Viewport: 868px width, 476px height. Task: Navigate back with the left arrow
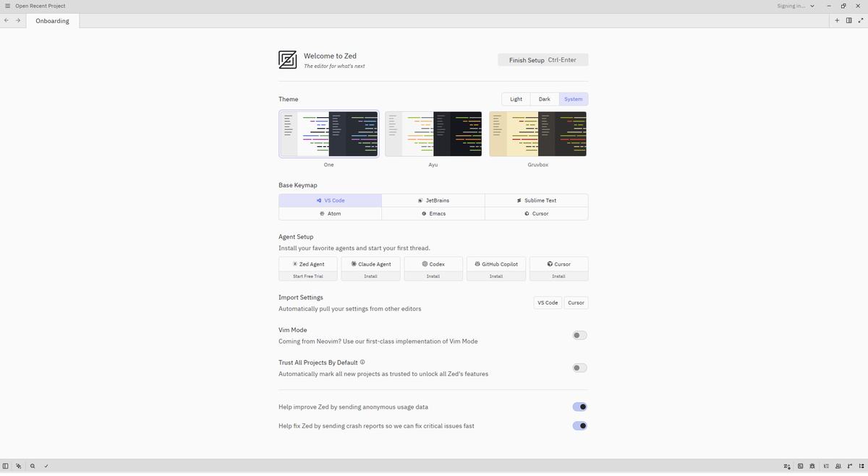tap(7, 20)
